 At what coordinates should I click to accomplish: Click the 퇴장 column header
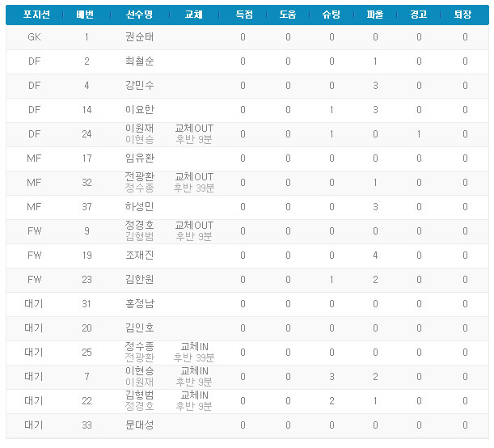click(462, 15)
